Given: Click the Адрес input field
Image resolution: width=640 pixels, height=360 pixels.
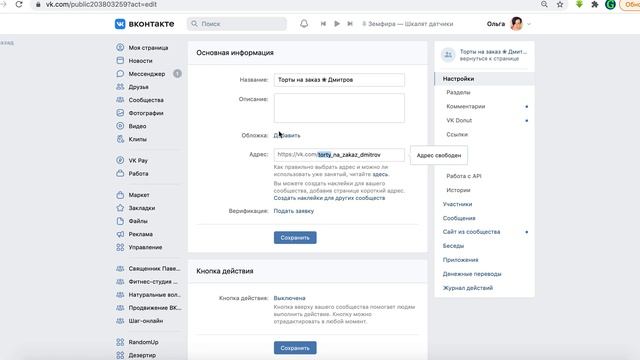Looking at the screenshot, I should click(x=339, y=155).
